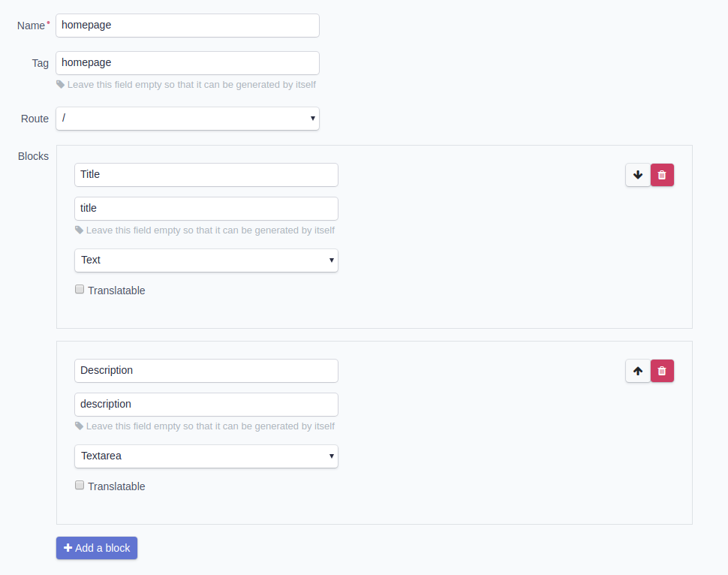Viewport: 728px width, 575px height.
Task: Click the Title block name field
Action: coord(206,175)
